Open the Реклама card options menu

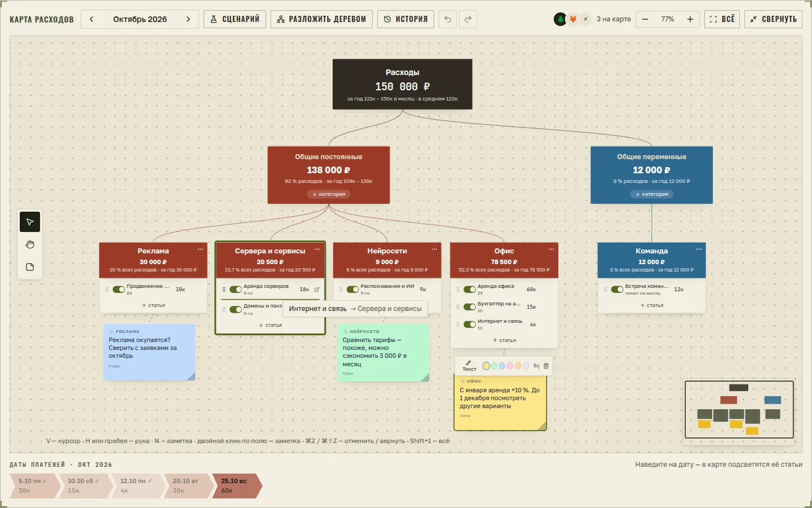[200, 249]
